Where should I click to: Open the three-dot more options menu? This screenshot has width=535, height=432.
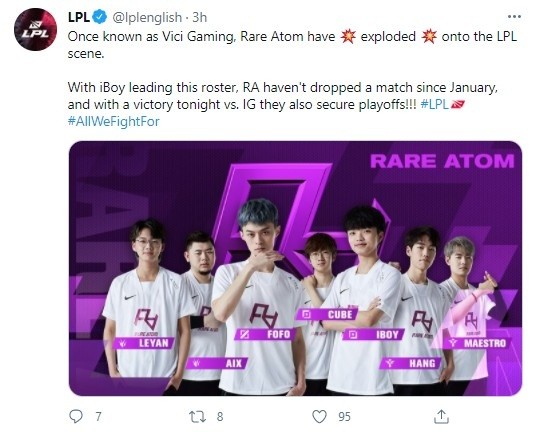pyautogui.click(x=514, y=16)
